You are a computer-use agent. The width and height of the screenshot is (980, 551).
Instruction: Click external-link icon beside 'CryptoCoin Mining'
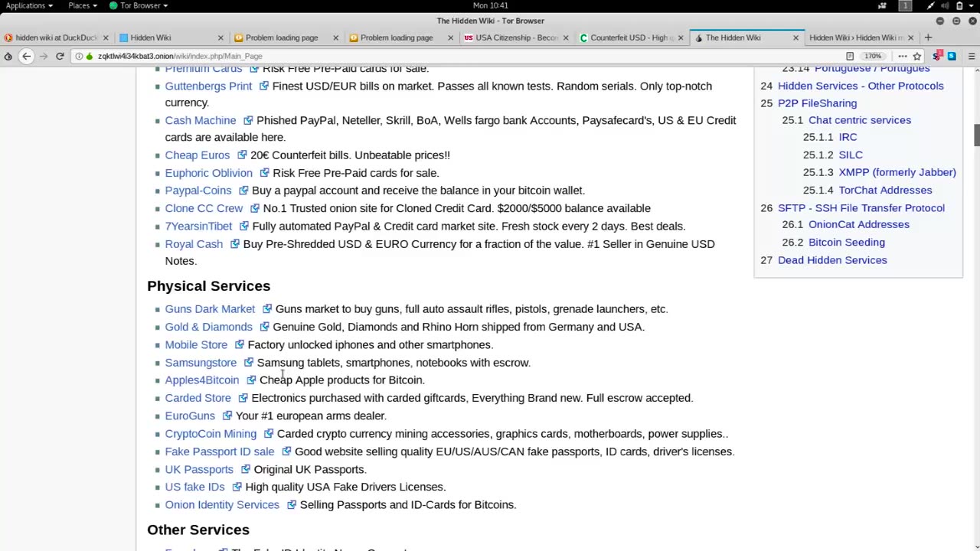tap(268, 434)
